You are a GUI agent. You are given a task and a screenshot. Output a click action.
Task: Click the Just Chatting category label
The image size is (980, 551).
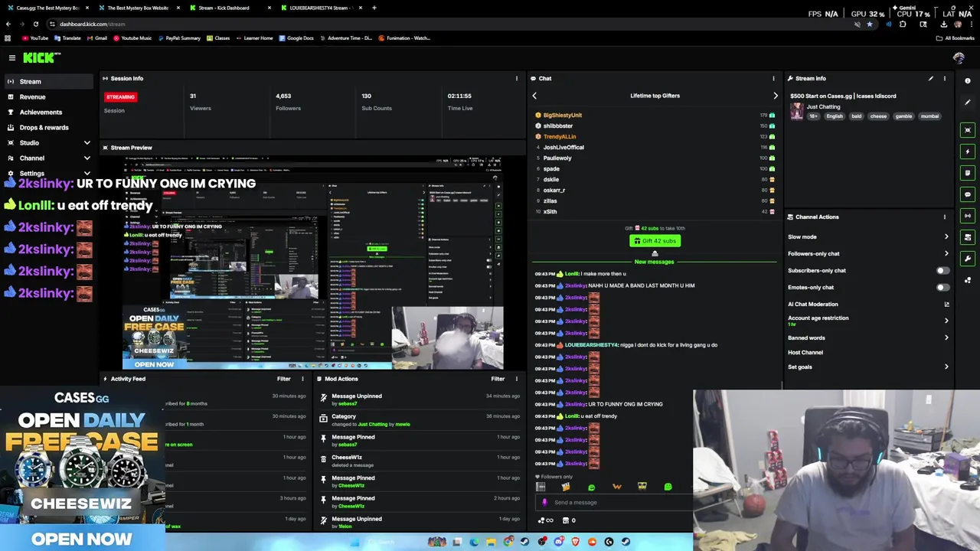click(x=823, y=106)
